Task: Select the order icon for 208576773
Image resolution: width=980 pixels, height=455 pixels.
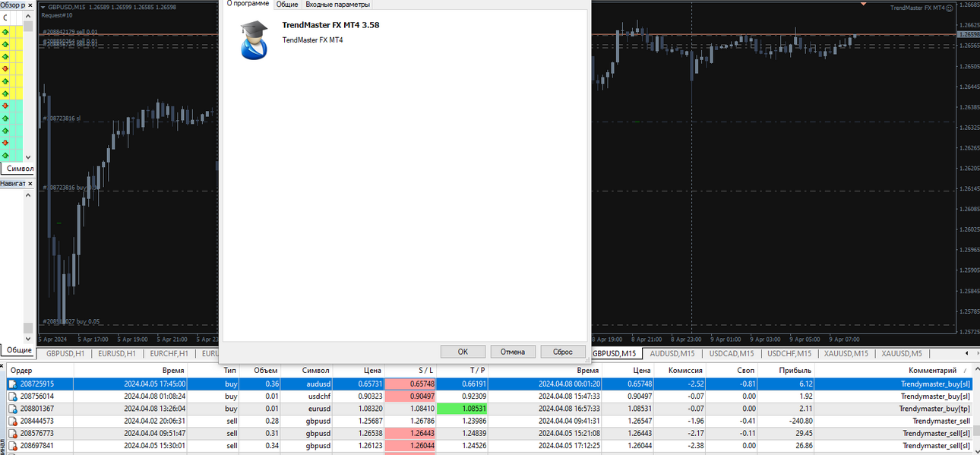Action: point(12,433)
